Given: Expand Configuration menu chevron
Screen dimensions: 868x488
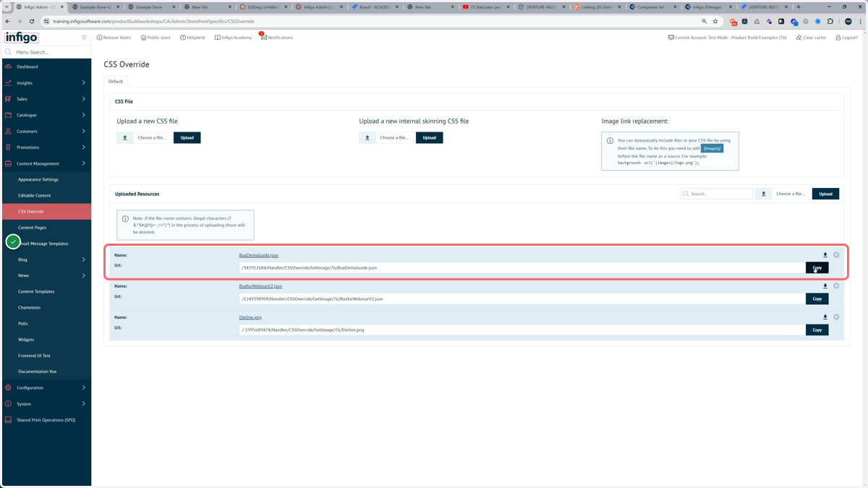Looking at the screenshot, I should (x=84, y=388).
